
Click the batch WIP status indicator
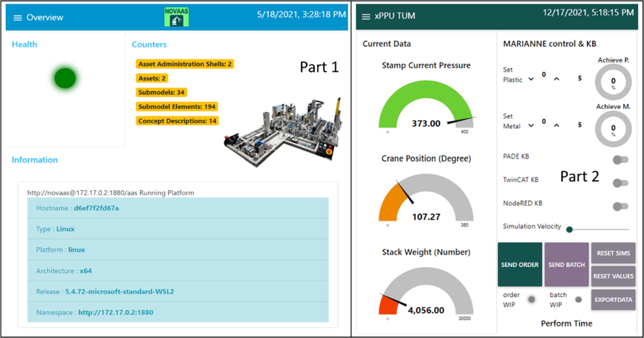578,299
